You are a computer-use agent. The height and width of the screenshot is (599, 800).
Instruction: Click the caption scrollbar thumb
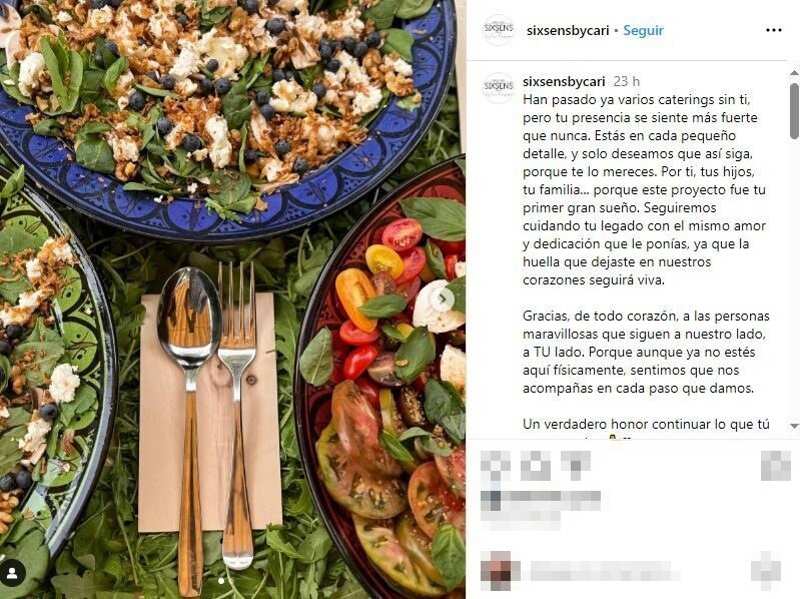tap(794, 111)
